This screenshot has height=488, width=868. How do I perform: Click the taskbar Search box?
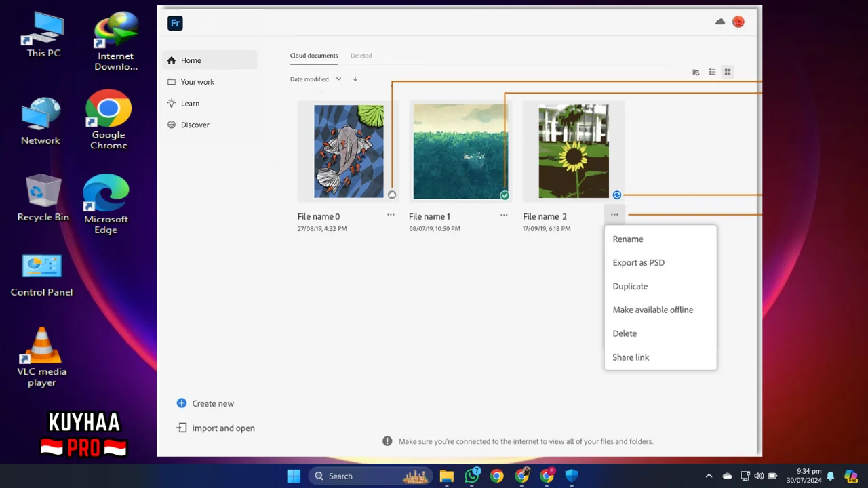click(371, 476)
